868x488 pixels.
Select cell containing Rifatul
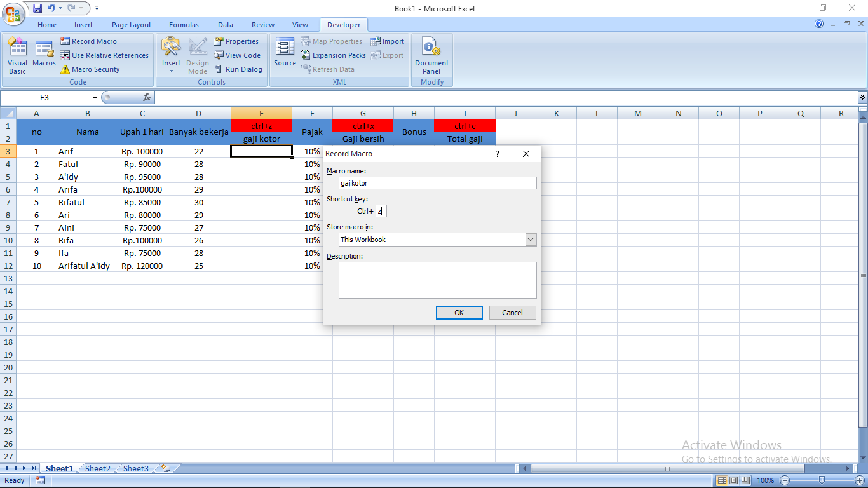pyautogui.click(x=87, y=202)
